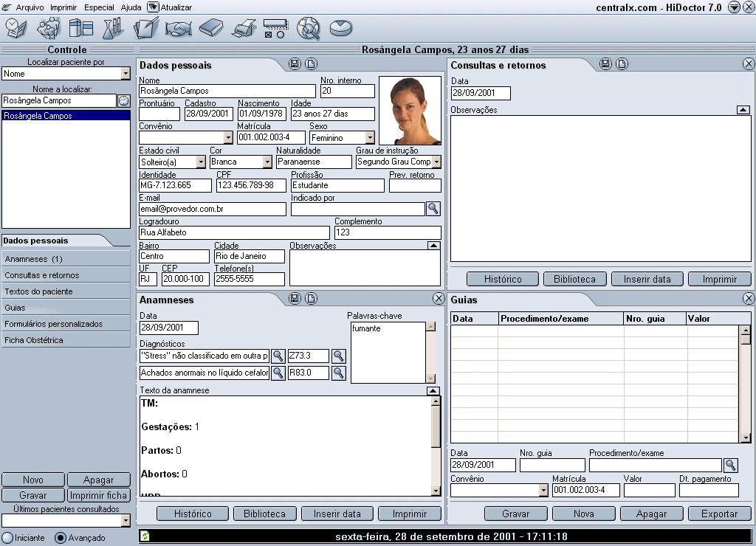
Task: Select the Iniciante radio button
Action: [x=6, y=538]
